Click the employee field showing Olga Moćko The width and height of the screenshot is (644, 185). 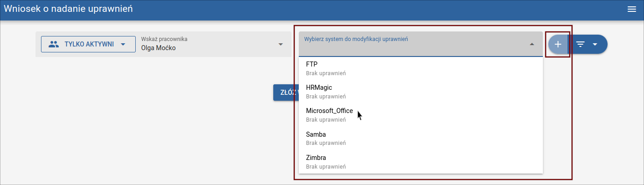(x=158, y=48)
